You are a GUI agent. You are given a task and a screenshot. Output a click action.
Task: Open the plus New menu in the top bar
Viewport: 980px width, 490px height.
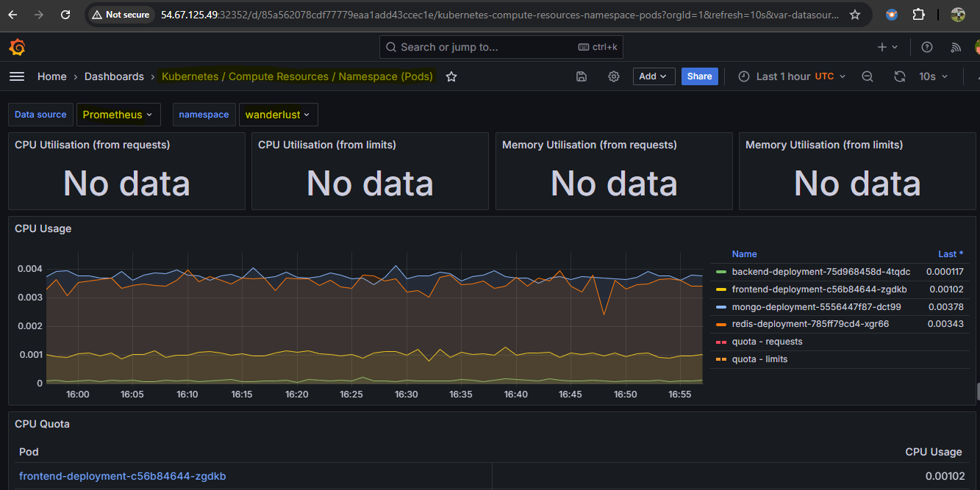click(x=887, y=47)
